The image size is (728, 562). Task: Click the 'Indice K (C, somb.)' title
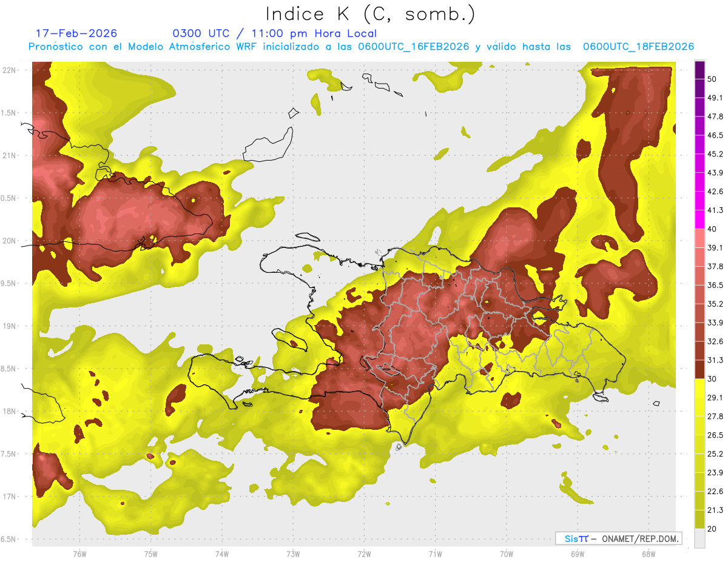[370, 13]
